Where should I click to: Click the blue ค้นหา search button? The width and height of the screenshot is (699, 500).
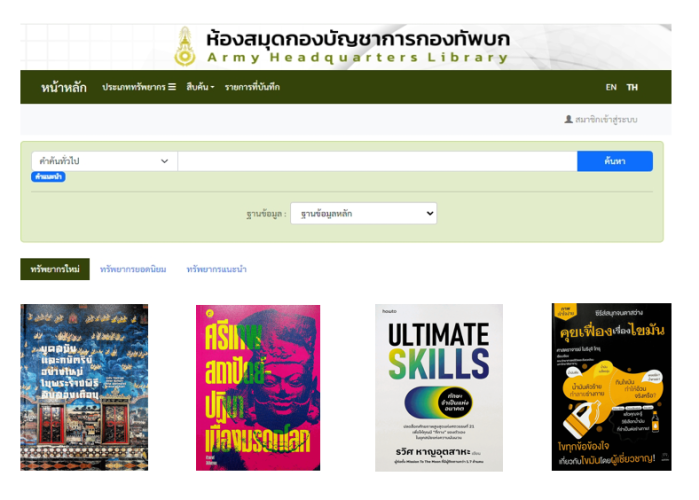[x=615, y=161]
